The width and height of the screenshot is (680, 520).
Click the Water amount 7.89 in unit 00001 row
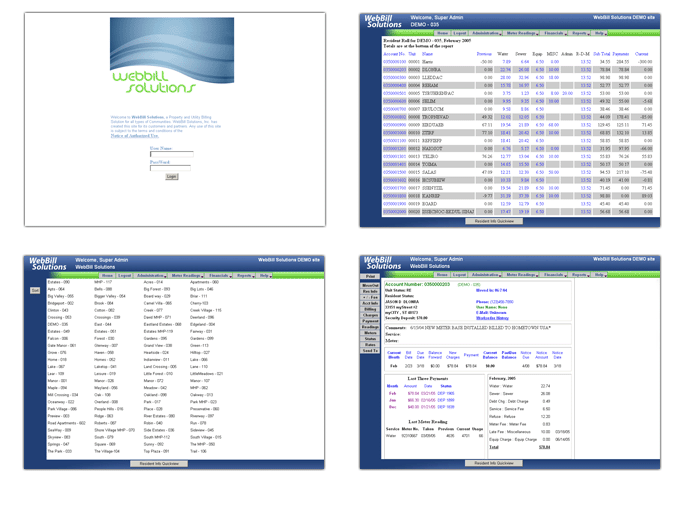click(507, 62)
